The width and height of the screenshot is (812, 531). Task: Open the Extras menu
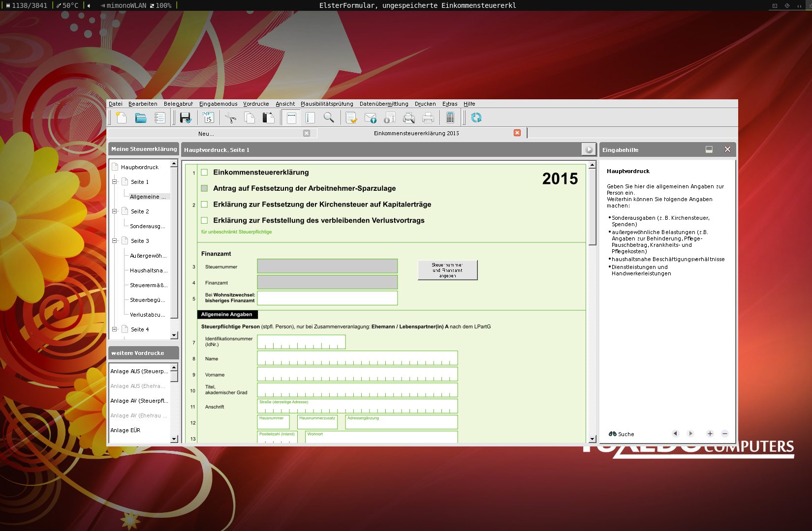pos(450,104)
